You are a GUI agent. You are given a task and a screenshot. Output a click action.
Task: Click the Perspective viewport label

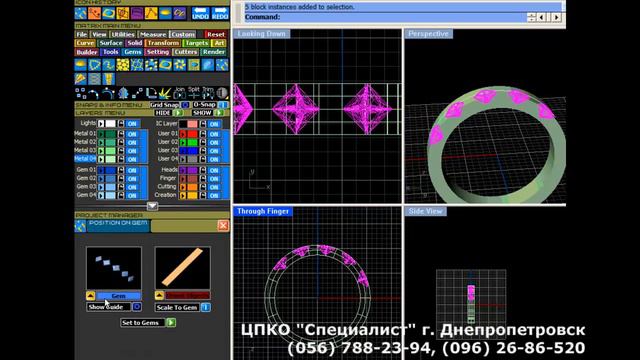point(428,33)
